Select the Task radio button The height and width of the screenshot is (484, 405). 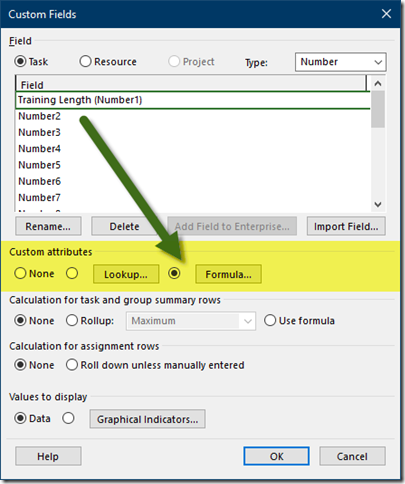[x=20, y=61]
